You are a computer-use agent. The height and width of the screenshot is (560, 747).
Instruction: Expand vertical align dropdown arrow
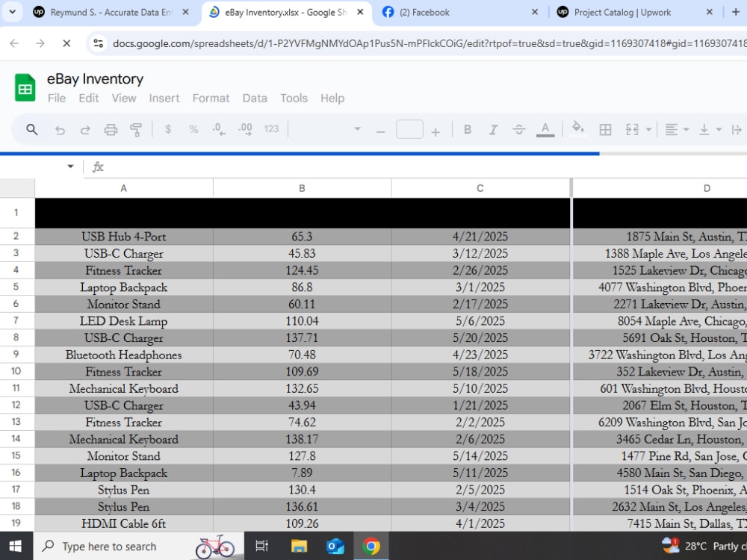(x=719, y=129)
